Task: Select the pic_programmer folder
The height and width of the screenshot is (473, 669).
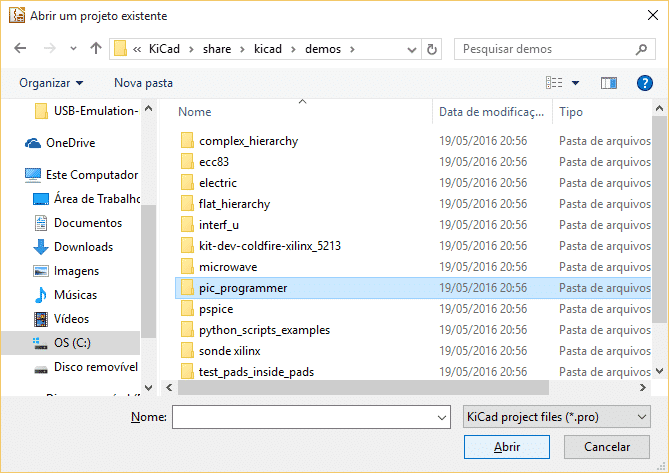Action: pos(413,288)
